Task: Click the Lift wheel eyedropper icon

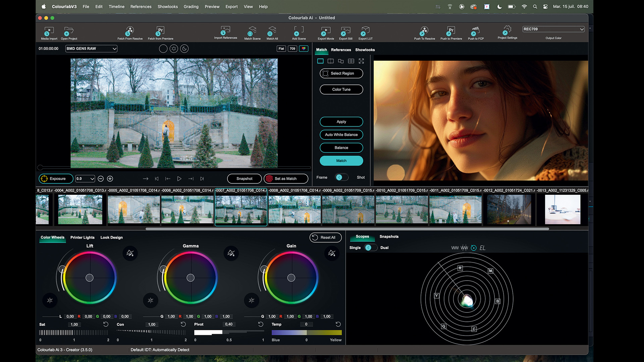Action: pyautogui.click(x=130, y=253)
